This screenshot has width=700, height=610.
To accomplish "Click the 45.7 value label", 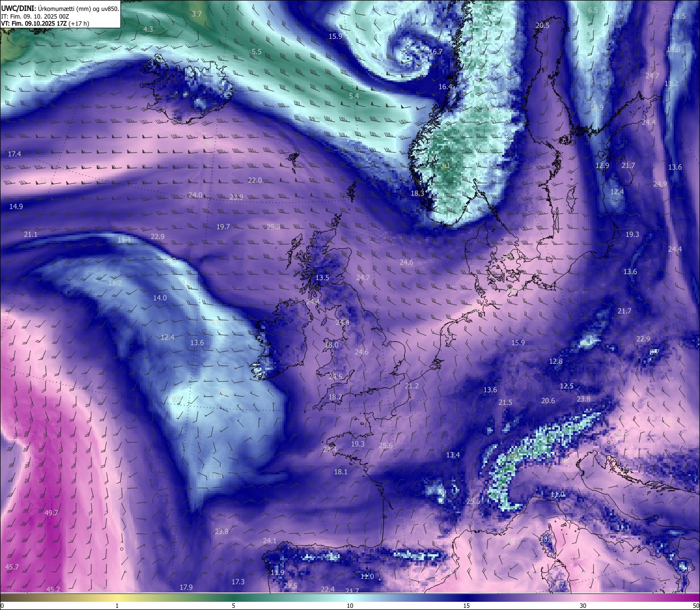I will [x=11, y=567].
